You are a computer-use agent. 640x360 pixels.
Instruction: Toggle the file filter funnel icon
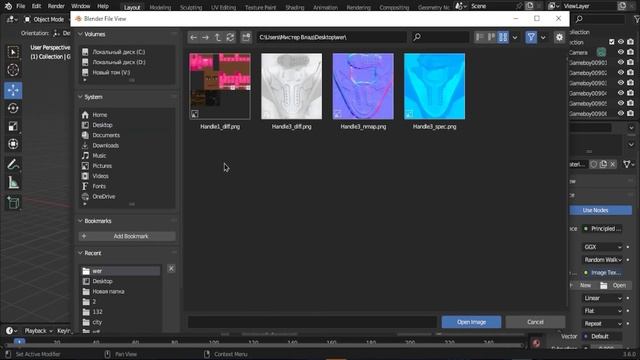[531, 37]
